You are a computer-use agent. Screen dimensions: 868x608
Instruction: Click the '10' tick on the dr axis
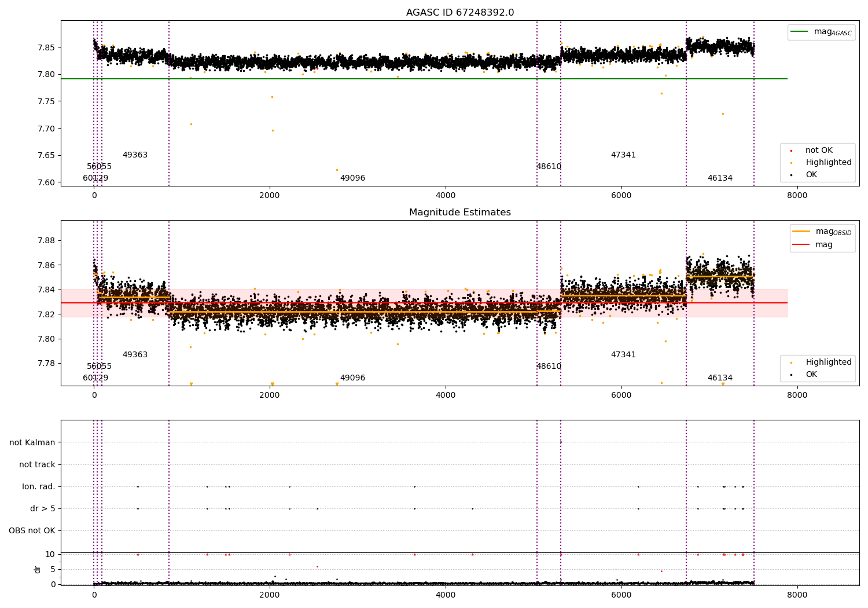50,555
